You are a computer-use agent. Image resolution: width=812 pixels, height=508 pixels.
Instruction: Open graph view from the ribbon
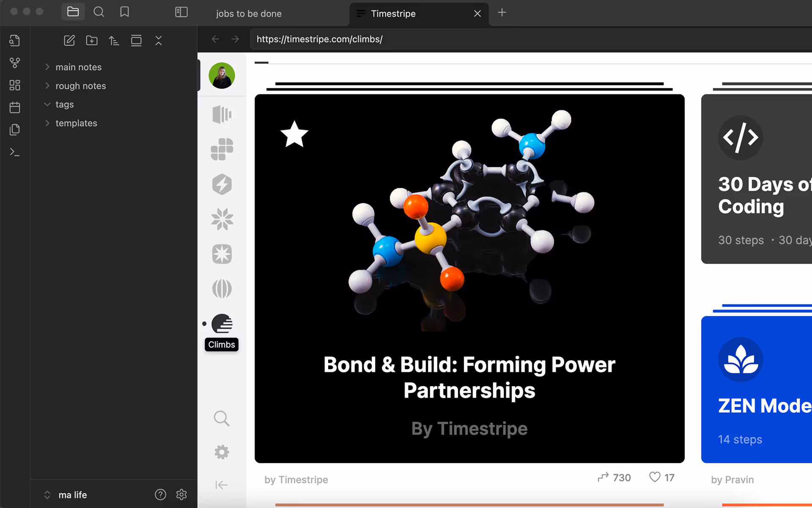[15, 63]
